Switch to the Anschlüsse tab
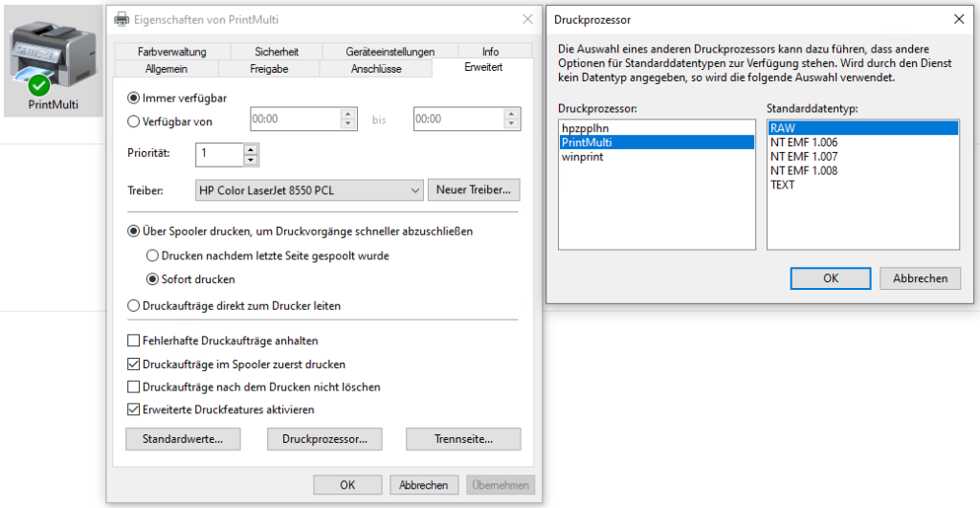 coord(376,69)
